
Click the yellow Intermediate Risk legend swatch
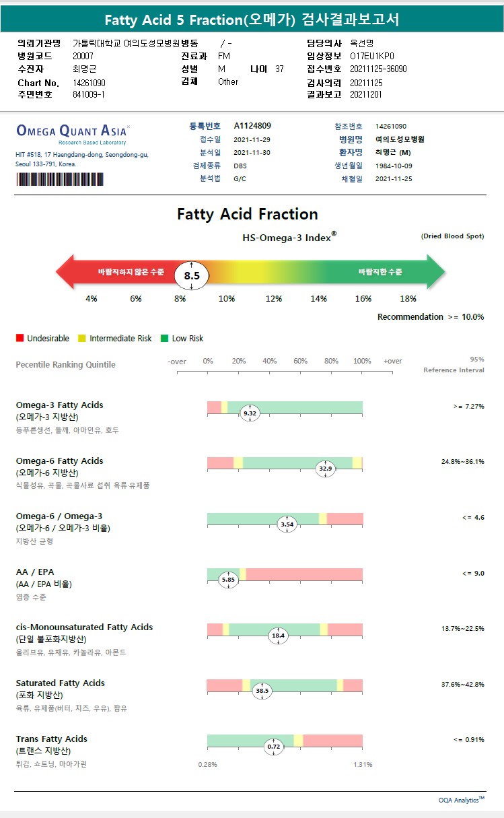click(x=82, y=338)
